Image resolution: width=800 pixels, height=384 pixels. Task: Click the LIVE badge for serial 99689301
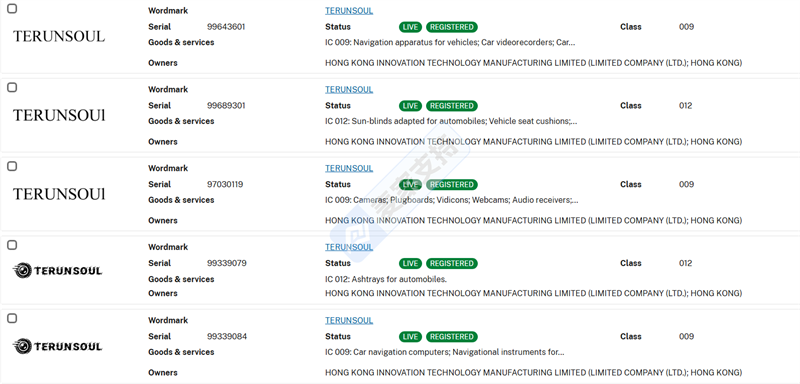tap(410, 106)
